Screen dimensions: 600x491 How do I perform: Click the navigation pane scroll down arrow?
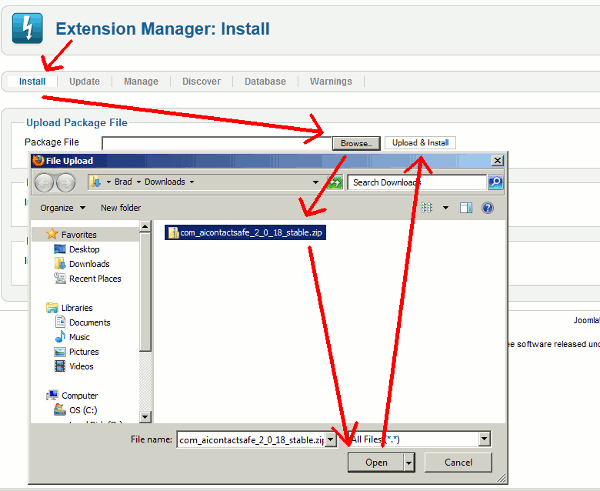pos(145,417)
